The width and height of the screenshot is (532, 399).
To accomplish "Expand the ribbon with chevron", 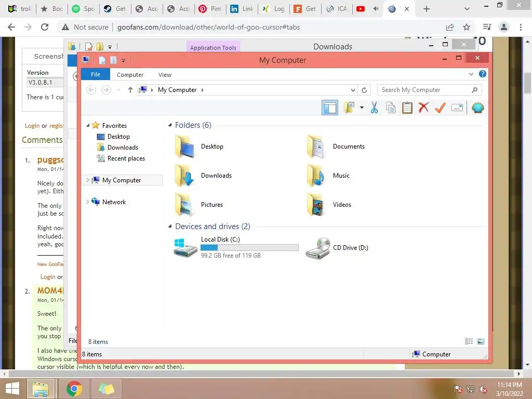I will 471,74.
